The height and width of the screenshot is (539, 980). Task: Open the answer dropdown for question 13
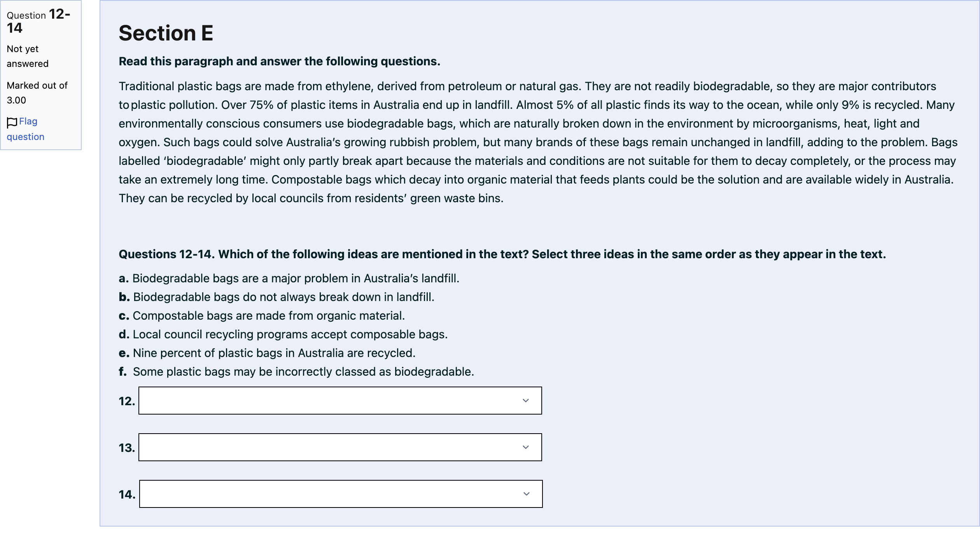pos(340,447)
